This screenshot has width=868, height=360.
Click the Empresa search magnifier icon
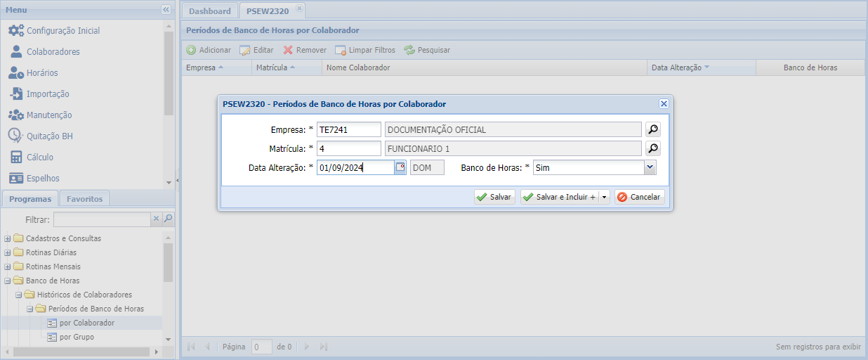(x=653, y=129)
